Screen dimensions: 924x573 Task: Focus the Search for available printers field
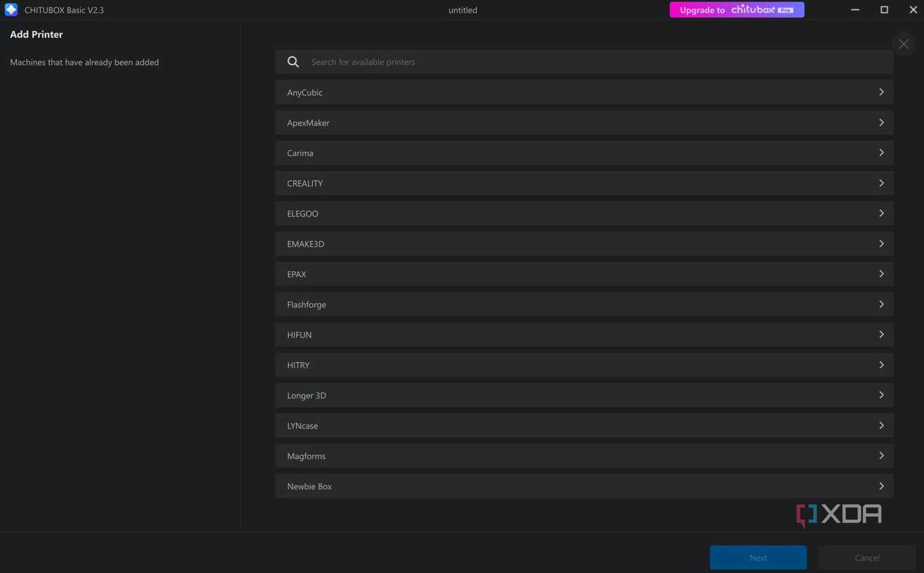[584, 62]
